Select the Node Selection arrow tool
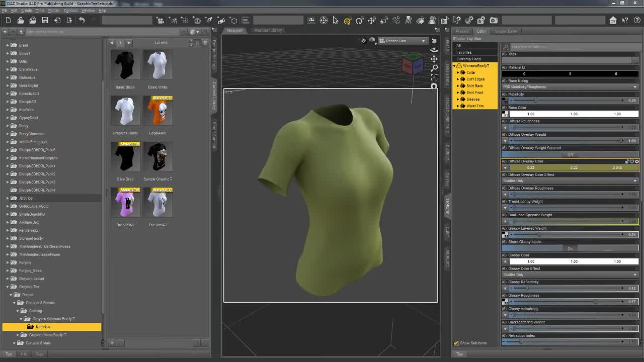 (336, 20)
